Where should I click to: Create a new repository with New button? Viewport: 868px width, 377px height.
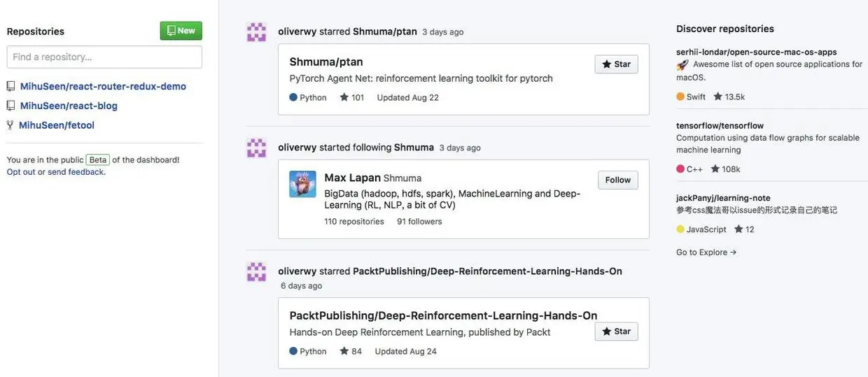(181, 31)
